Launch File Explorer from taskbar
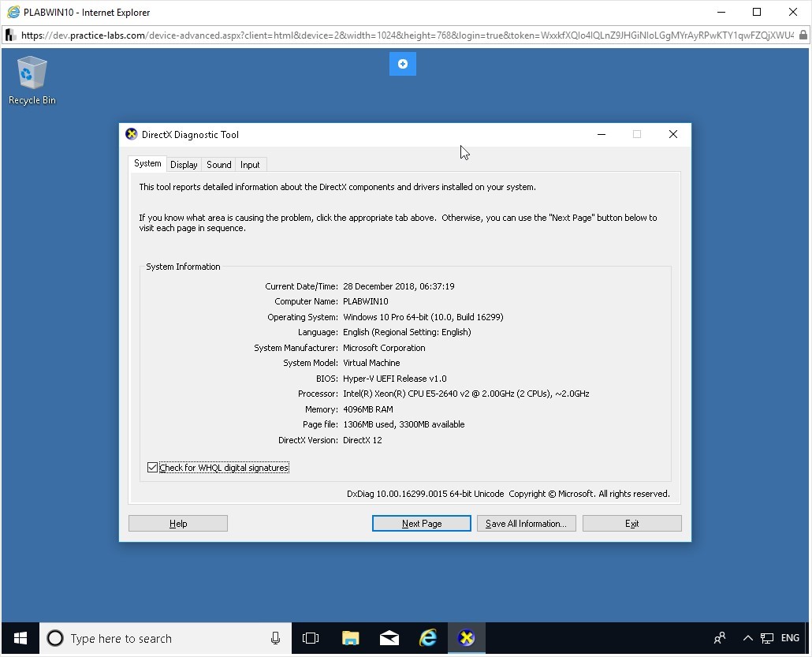This screenshot has height=657, width=812. click(350, 638)
